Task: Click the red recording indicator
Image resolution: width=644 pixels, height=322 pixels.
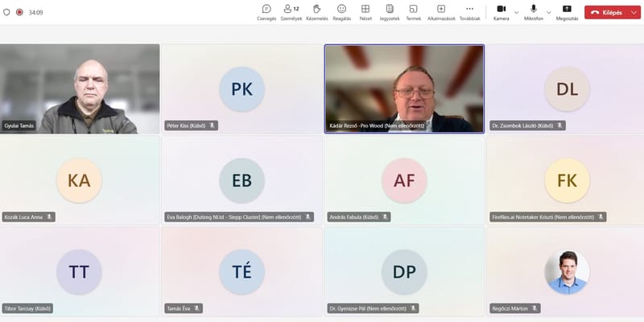Action: [19, 12]
